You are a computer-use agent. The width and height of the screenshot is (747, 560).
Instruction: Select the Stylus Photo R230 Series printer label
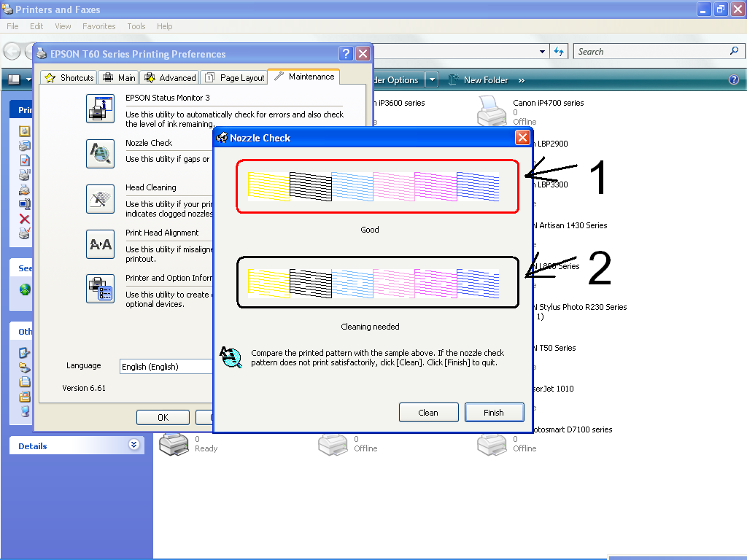point(580,307)
